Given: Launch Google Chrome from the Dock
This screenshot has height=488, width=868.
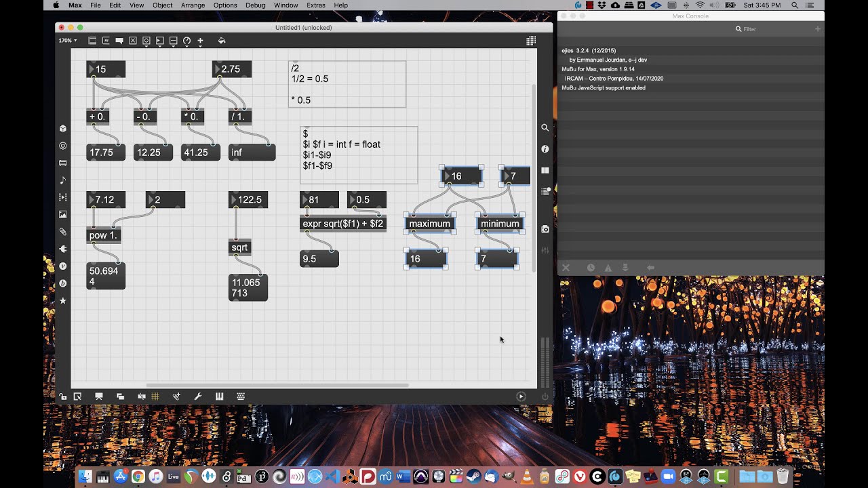Looking at the screenshot, I should [x=138, y=476].
